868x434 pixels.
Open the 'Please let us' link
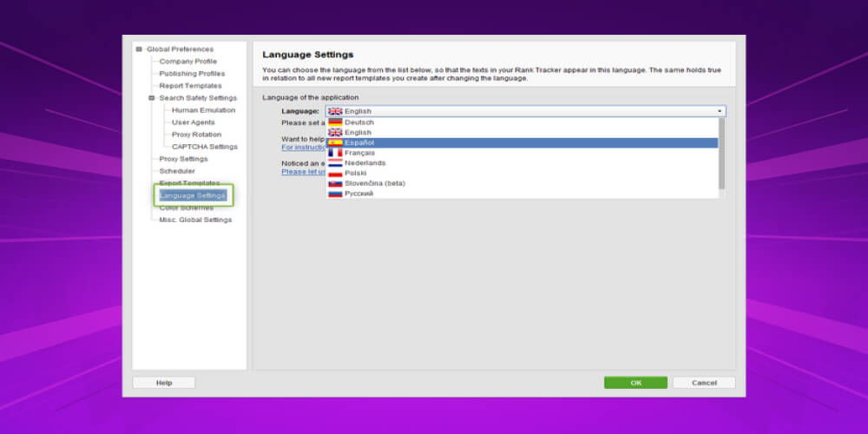[x=303, y=172]
